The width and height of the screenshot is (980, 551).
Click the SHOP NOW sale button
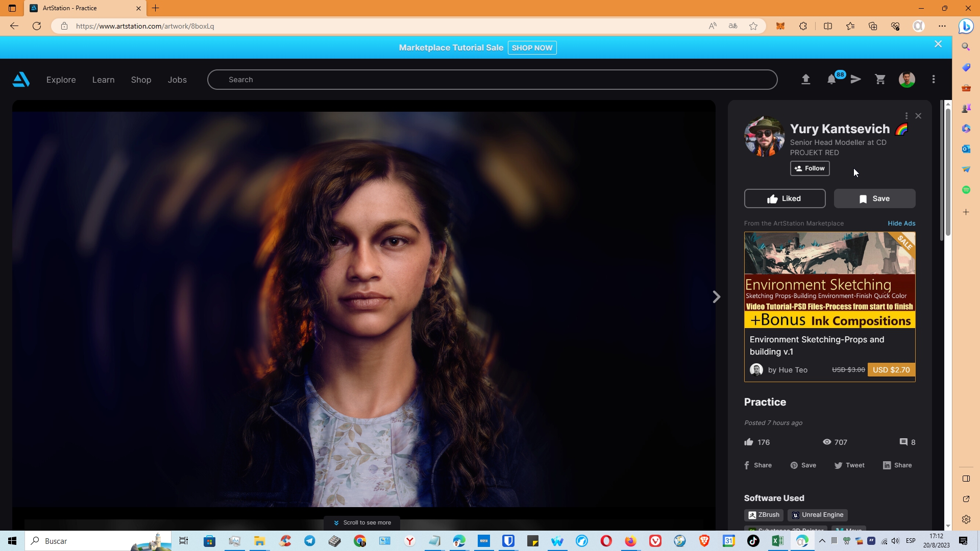pyautogui.click(x=532, y=47)
